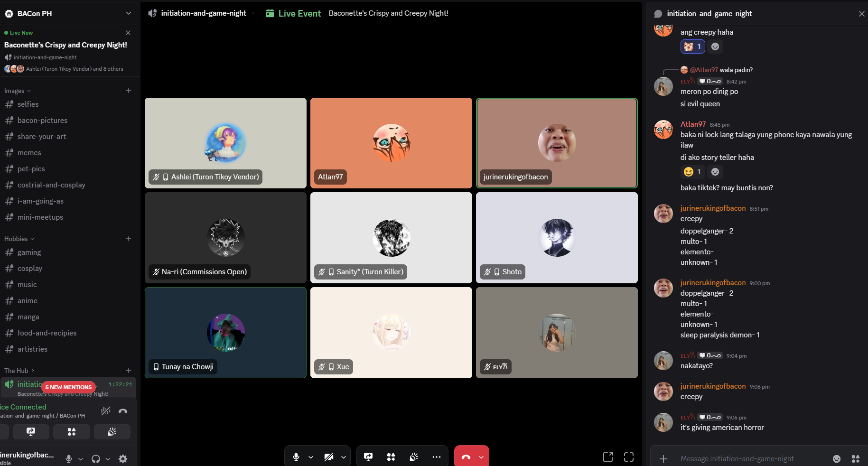Share your screen from the center call bar
Screen dimensions: 868x466
[368, 457]
